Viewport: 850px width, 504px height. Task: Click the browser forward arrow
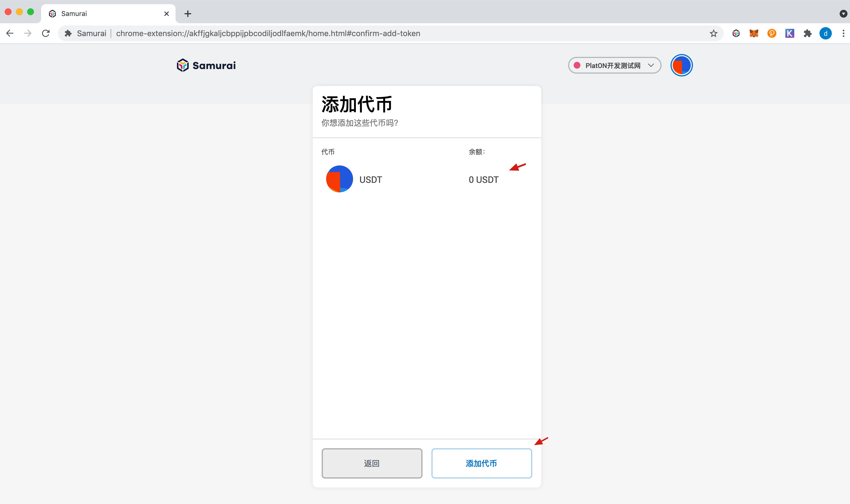(28, 33)
